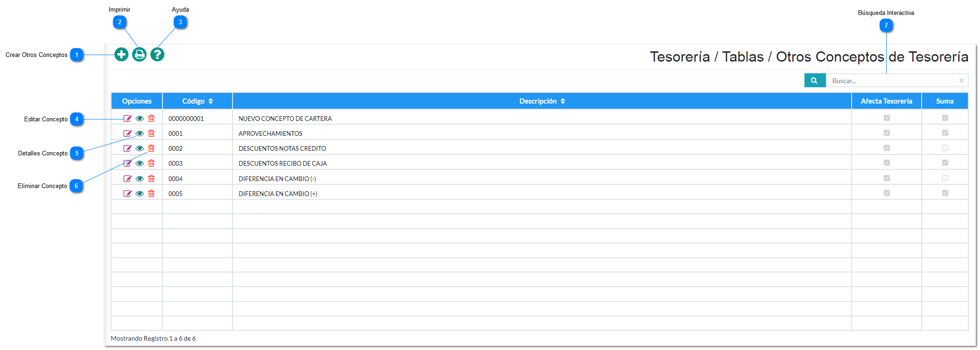The height and width of the screenshot is (350, 980).
Task: Edit concept 0003 DESCUENTOS RECIBO DE CAJA
Action: pos(127,163)
